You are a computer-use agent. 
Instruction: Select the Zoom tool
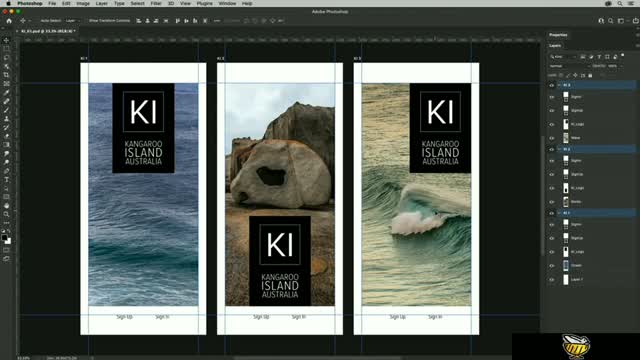point(6,215)
